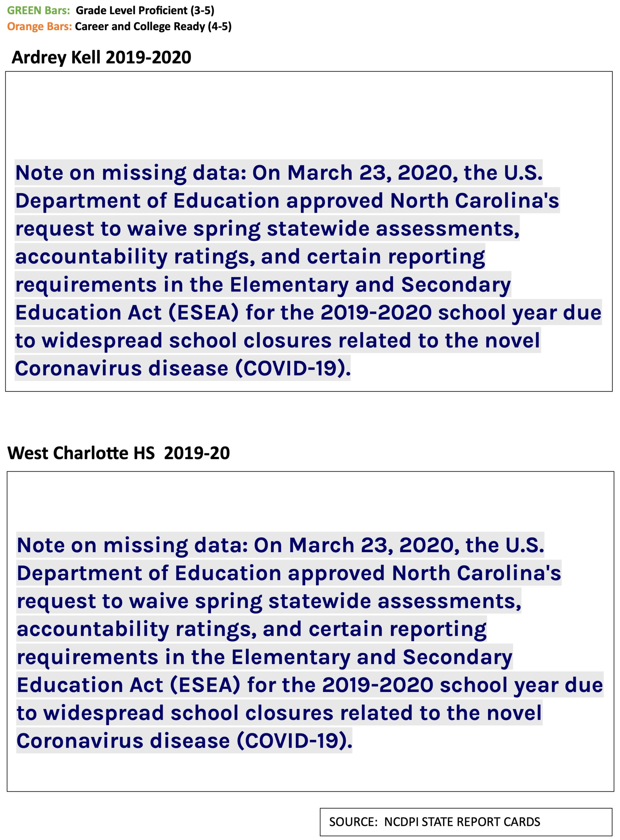
Task: Click the 'Orange Bars:' legend label
Action: pyautogui.click(x=39, y=27)
